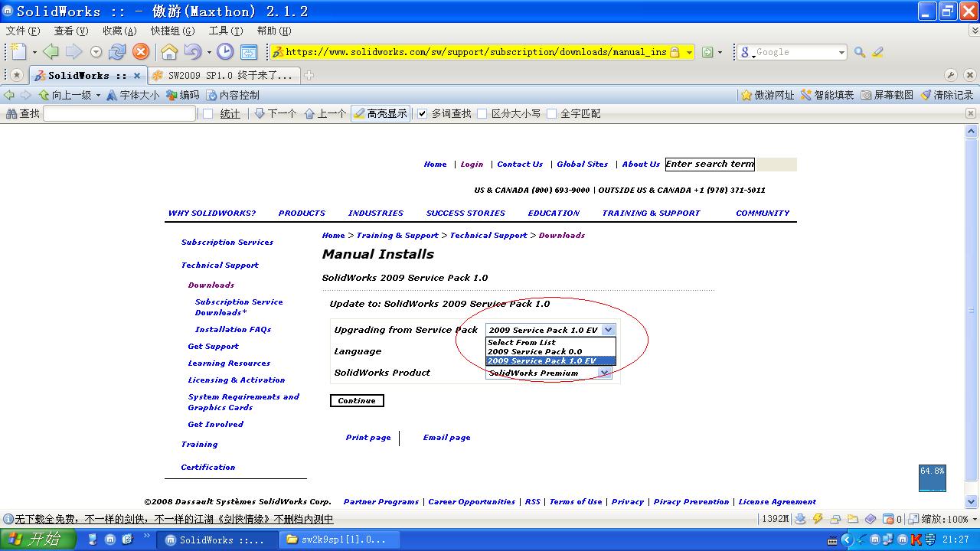Image resolution: width=980 pixels, height=551 pixels.
Task: Choose '2009 Service Pack 0.0' from list
Action: pos(550,352)
